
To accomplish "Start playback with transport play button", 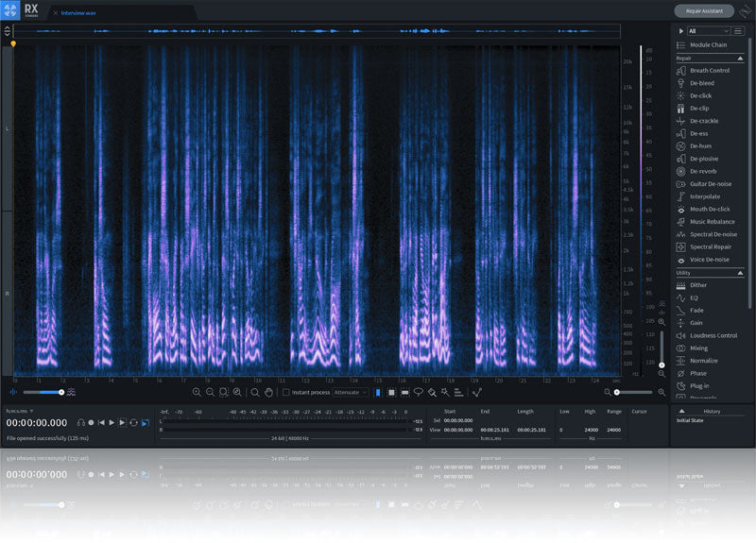I will coord(112,422).
